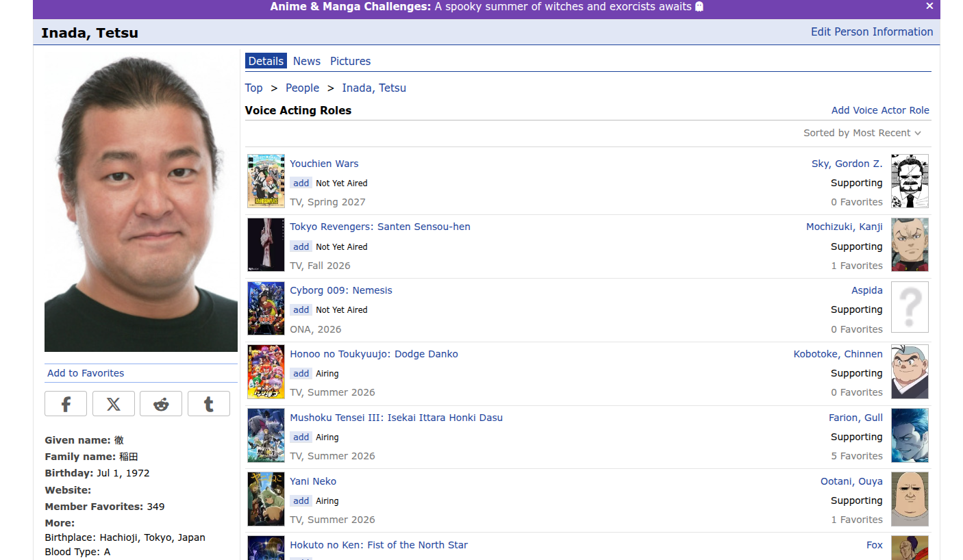This screenshot has width=963, height=560.
Task: Click the TV, Fall 2026 season text
Action: point(320,266)
